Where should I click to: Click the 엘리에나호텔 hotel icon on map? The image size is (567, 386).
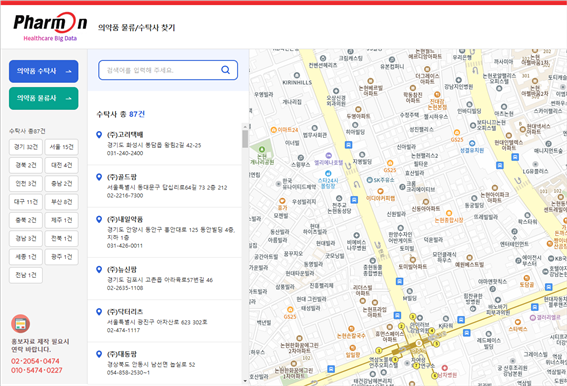[328, 156]
